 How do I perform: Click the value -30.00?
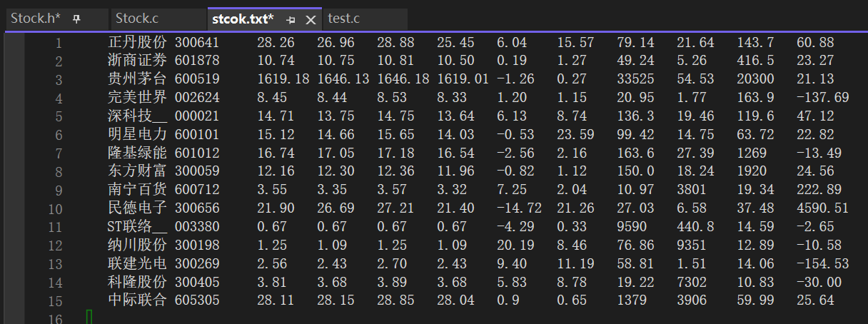pos(819,283)
